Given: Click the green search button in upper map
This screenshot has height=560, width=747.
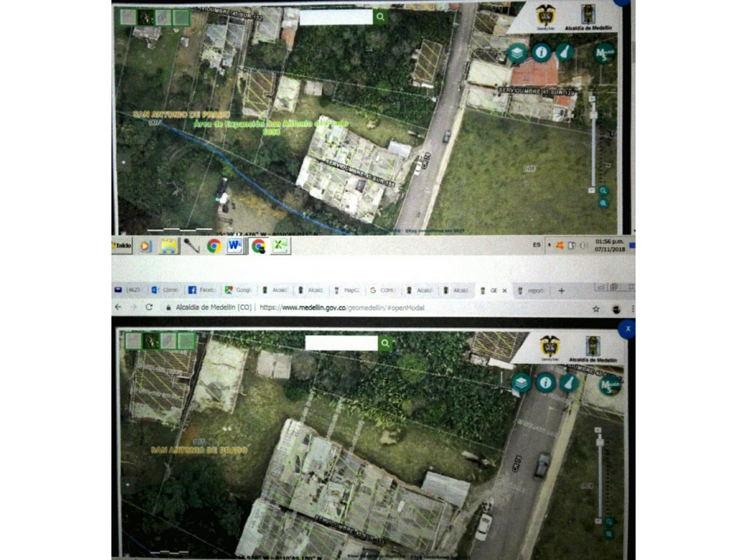Looking at the screenshot, I should click(380, 17).
